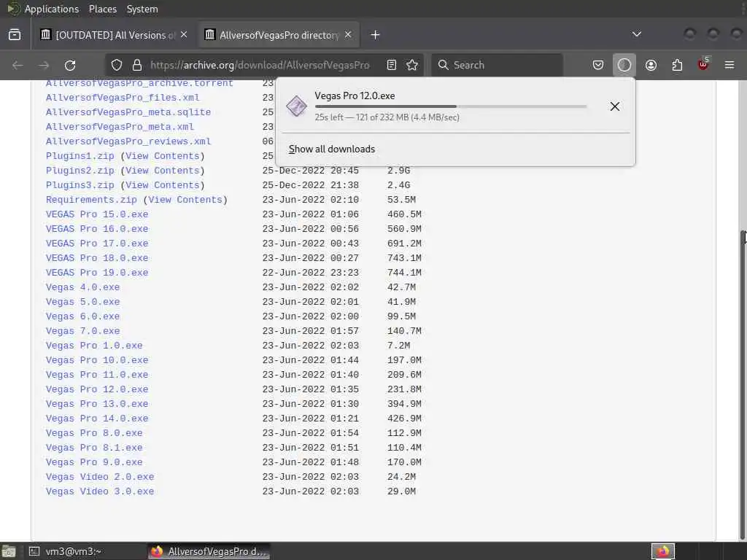Download Vegas 6.0.exe
The width and height of the screenshot is (747, 560).
[x=82, y=316]
